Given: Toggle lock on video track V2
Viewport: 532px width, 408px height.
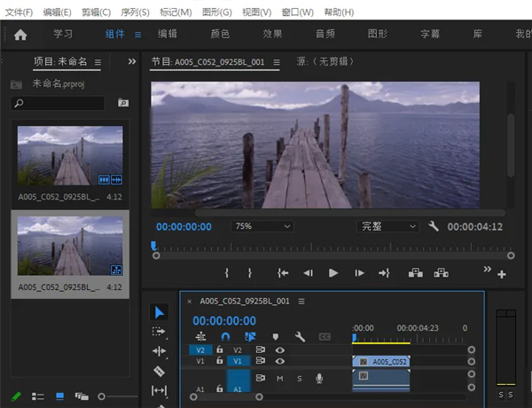Looking at the screenshot, I should pos(220,350).
